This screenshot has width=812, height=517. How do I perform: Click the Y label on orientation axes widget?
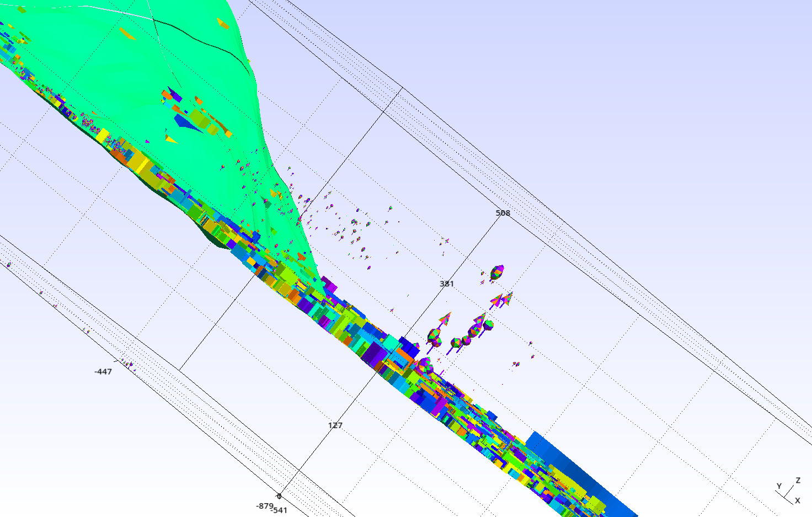779,486
